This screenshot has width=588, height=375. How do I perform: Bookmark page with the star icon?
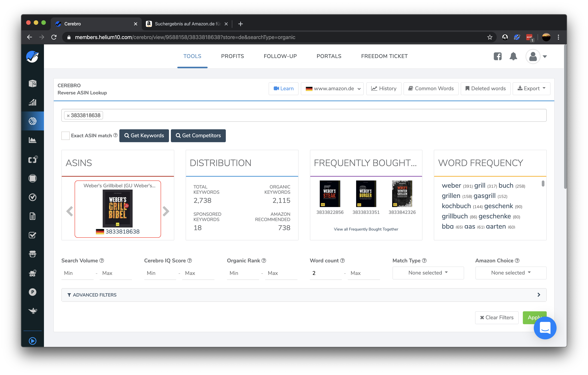[490, 37]
